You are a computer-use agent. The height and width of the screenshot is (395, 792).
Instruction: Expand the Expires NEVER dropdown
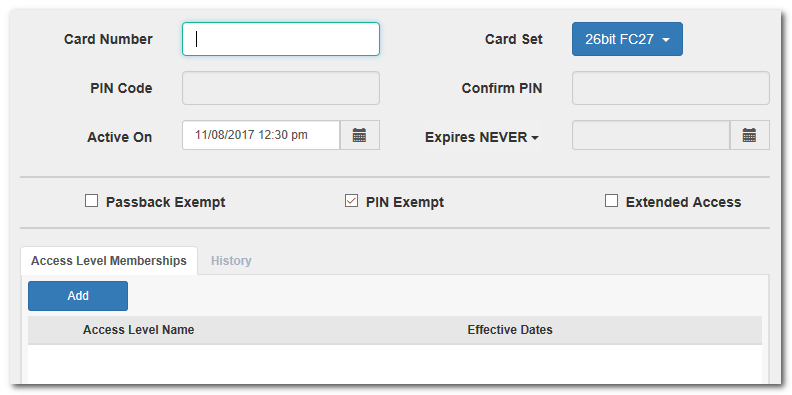tap(482, 137)
